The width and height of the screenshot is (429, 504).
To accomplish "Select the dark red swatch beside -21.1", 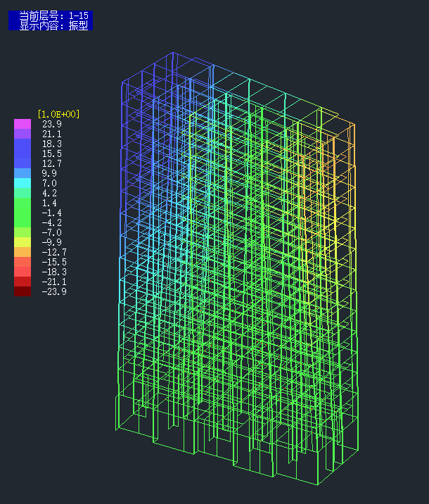I will (x=23, y=282).
